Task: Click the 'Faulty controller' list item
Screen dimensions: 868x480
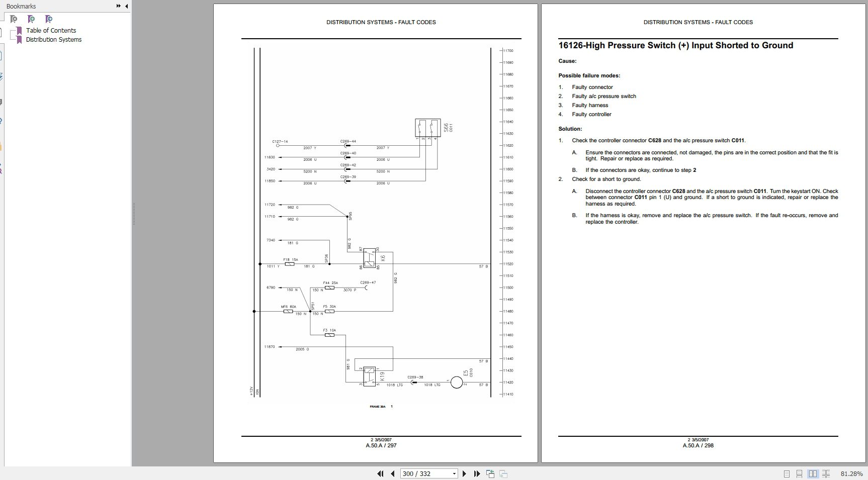Action: (591, 114)
